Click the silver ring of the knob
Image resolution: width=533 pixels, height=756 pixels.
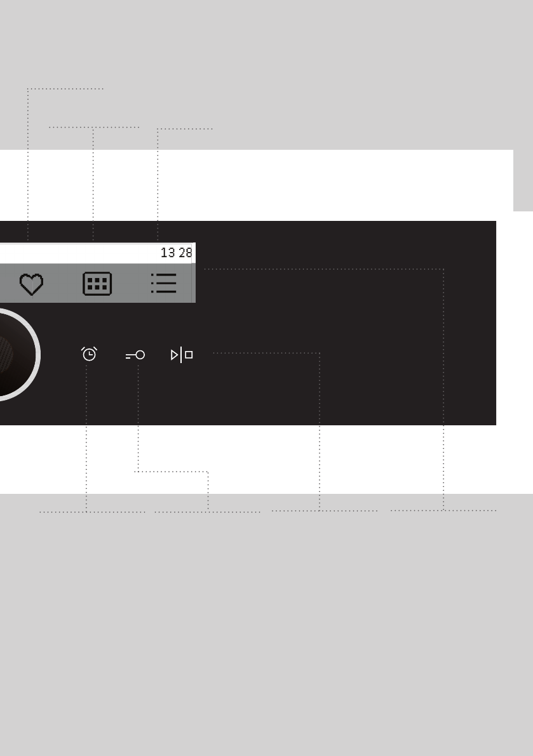click(38, 355)
